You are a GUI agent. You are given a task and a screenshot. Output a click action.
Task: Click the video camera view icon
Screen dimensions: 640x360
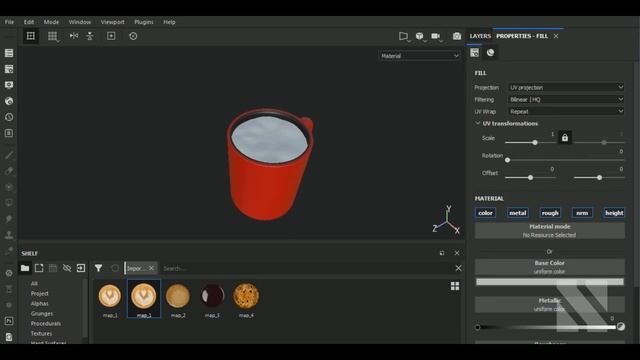pos(436,36)
